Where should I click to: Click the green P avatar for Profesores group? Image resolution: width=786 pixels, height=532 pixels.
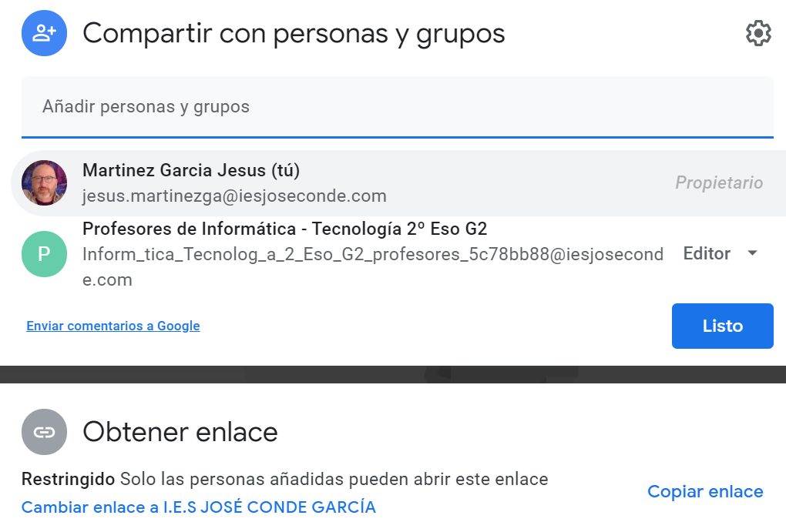pyautogui.click(x=44, y=253)
